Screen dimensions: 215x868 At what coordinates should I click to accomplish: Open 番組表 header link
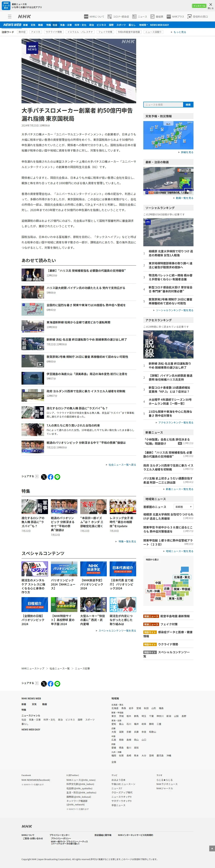pos(157,17)
